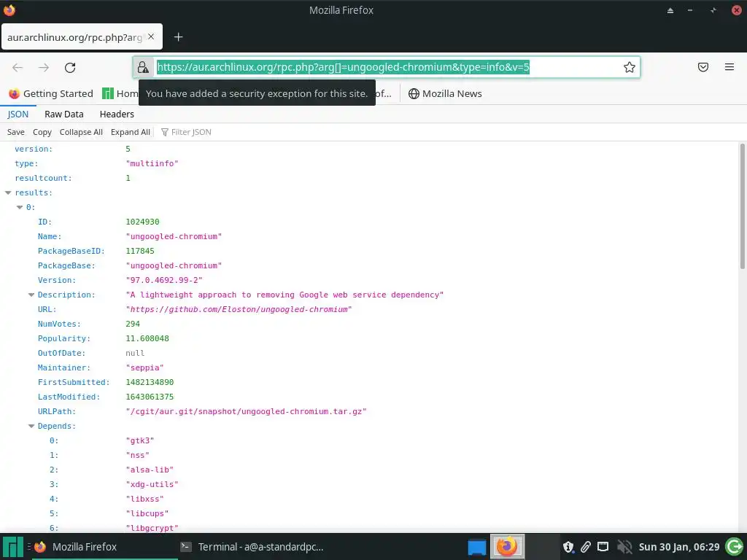Screen dimensions: 747x560
Task: Click the Firefox launcher in panel
Action: (508, 547)
